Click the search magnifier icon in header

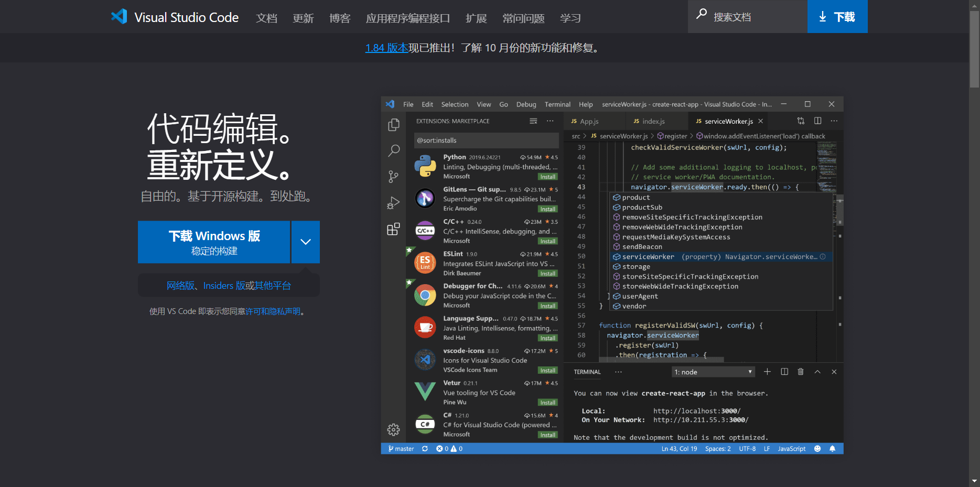(701, 15)
